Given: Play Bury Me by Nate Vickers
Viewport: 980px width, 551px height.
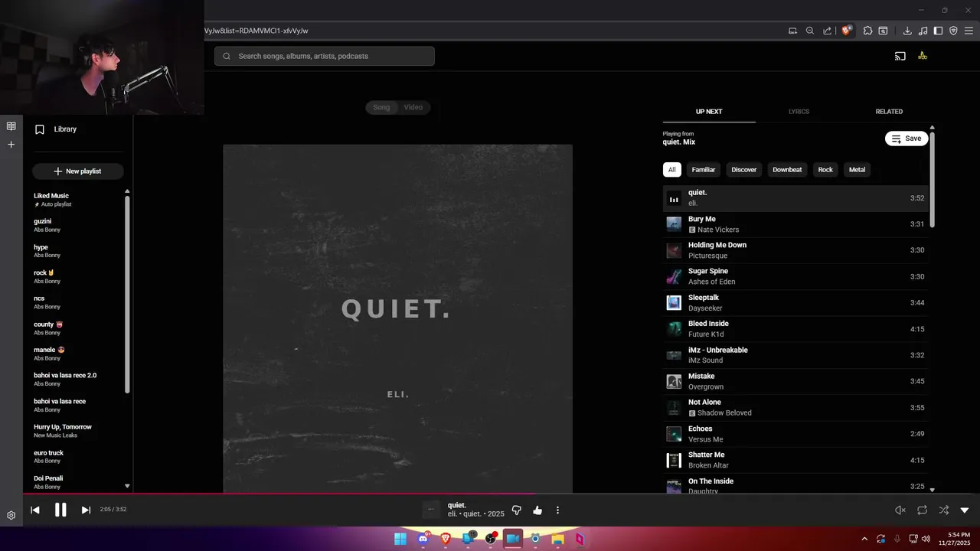Looking at the screenshot, I should 795,224.
